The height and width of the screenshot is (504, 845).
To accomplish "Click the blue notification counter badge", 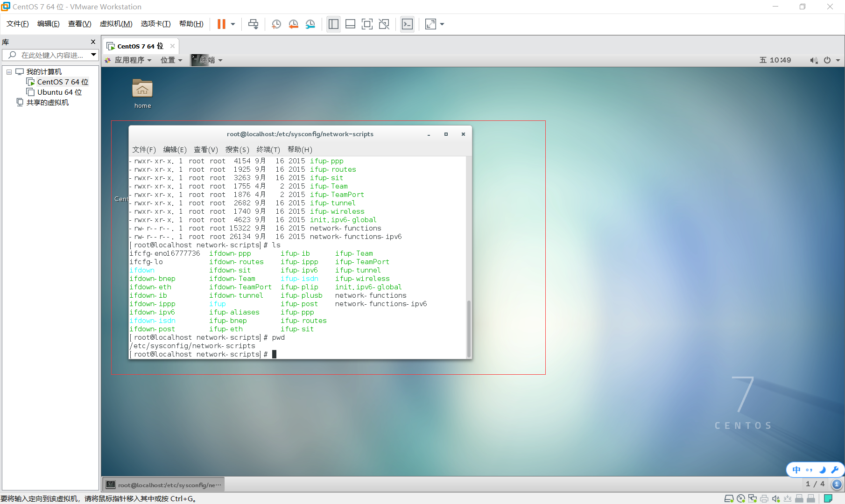I will (837, 484).
